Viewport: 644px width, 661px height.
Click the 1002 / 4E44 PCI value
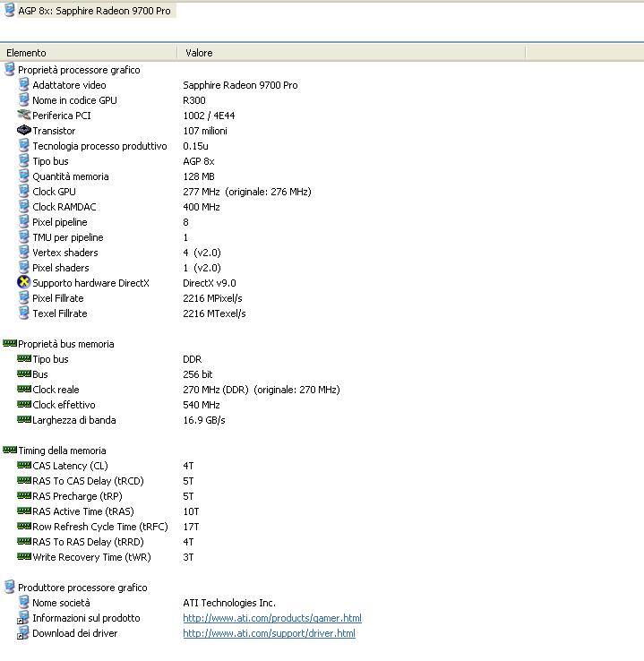tap(209, 116)
